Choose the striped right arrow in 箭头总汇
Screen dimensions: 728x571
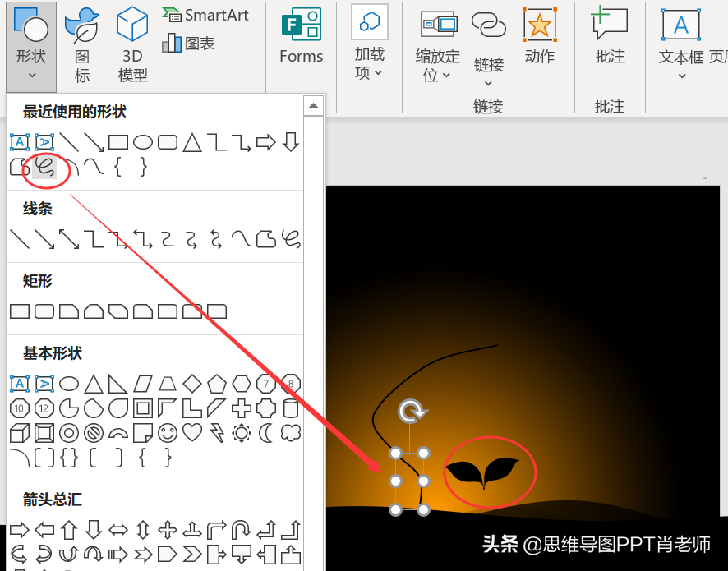[118, 554]
